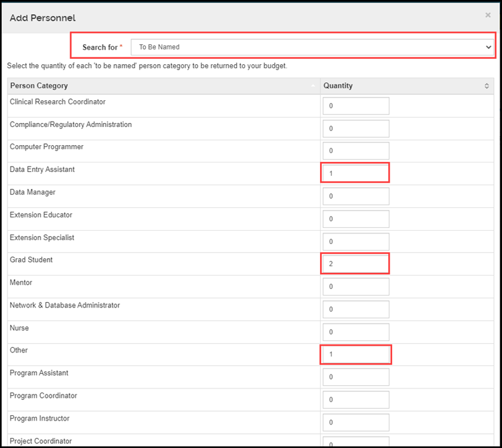The image size is (502, 448).
Task: Sort by the Quantity column arrows icon
Action: 487,86
